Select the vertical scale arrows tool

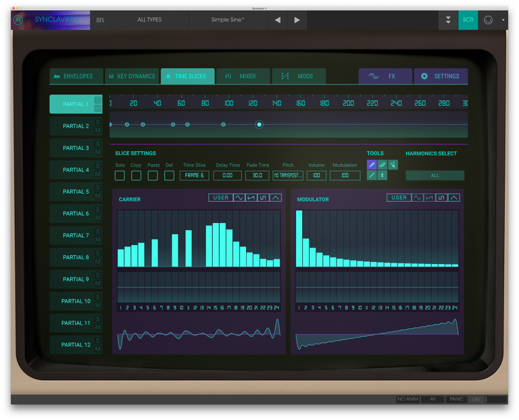(381, 175)
